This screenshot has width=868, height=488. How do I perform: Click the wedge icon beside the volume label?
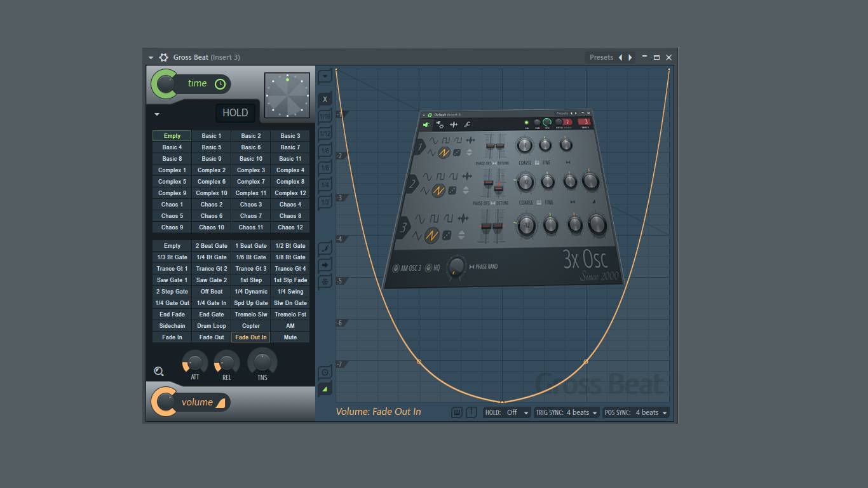220,403
